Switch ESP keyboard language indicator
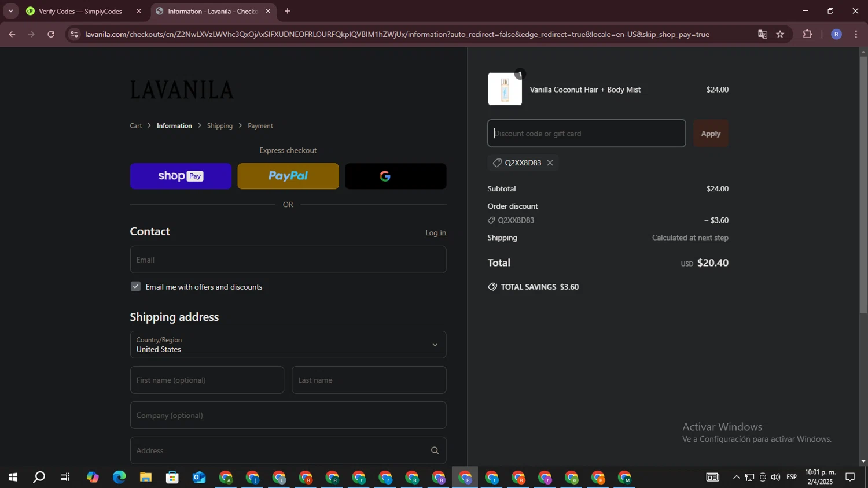868x488 pixels. click(x=792, y=477)
